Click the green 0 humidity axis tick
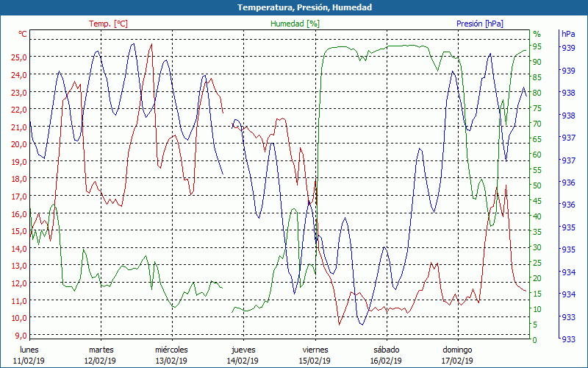 [x=535, y=340]
